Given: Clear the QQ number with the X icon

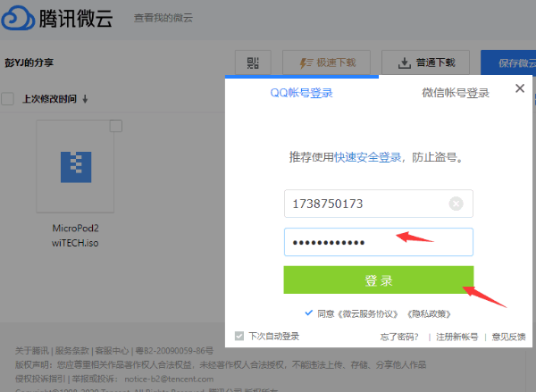Looking at the screenshot, I should [456, 204].
